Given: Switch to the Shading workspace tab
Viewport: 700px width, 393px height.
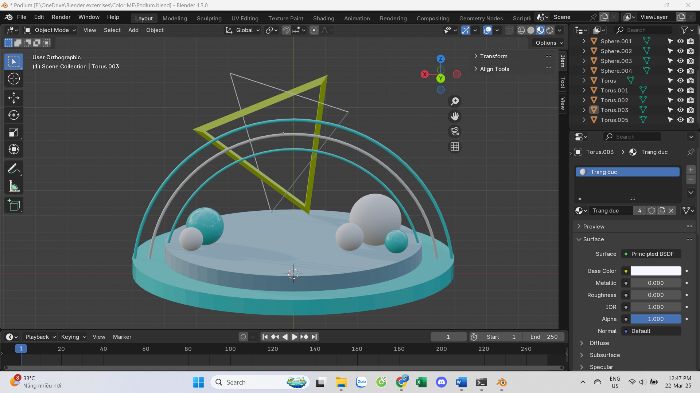Looking at the screenshot, I should 323,18.
